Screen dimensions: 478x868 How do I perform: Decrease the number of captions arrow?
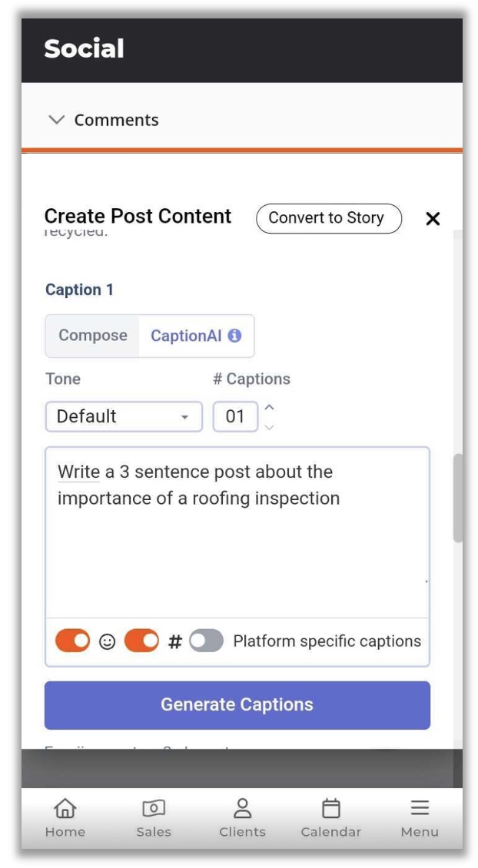pyautogui.click(x=269, y=426)
